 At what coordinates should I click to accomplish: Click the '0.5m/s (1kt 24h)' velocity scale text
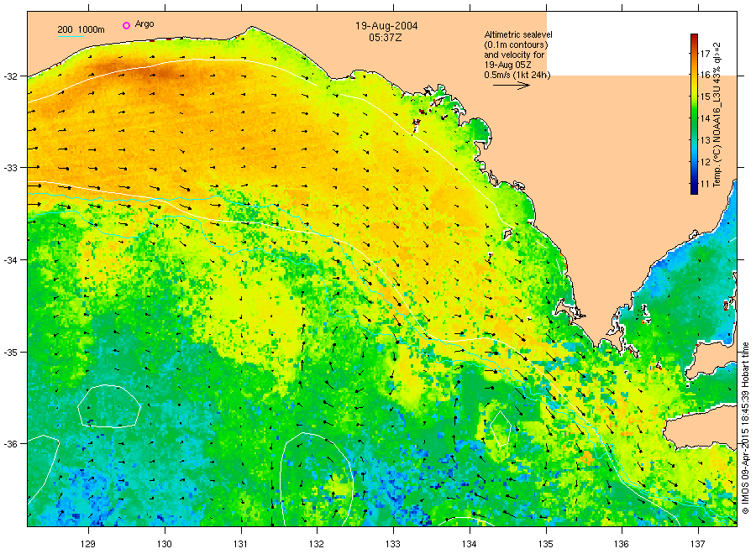(517, 76)
